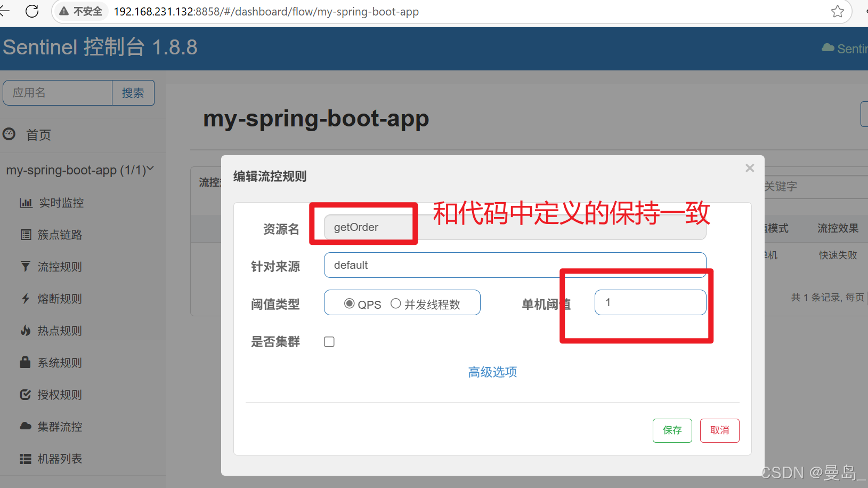Click the fire icon for 热点规则

(26, 331)
